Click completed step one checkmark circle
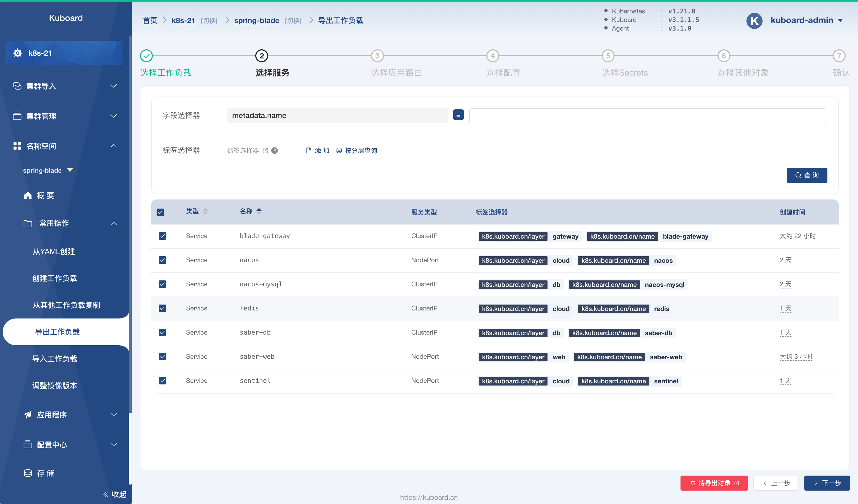858x504 pixels. coord(146,56)
